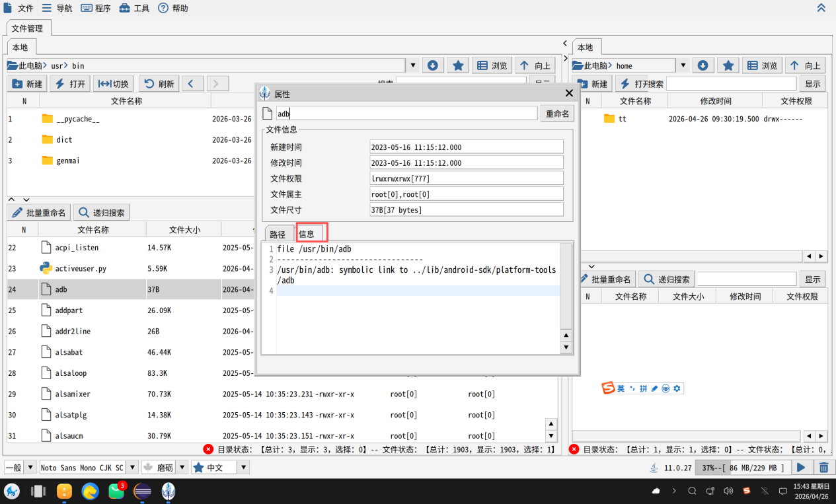
Task: Click the download icon beside usr>bin path
Action: click(433, 65)
